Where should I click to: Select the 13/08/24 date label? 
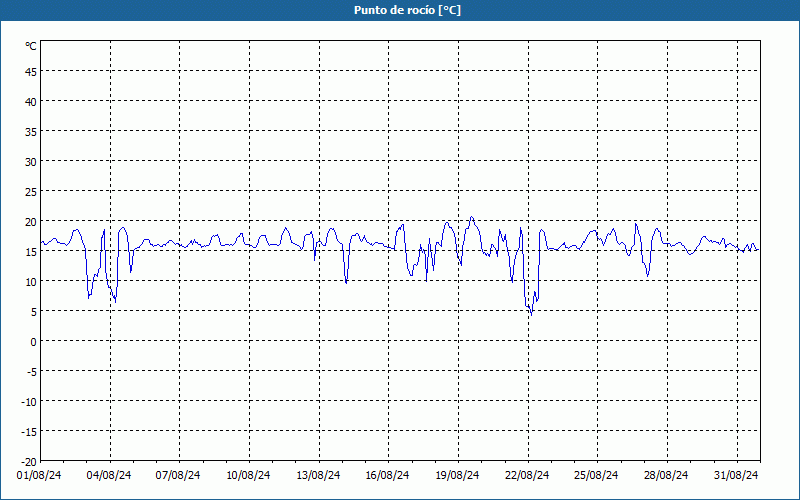pyautogui.click(x=318, y=475)
